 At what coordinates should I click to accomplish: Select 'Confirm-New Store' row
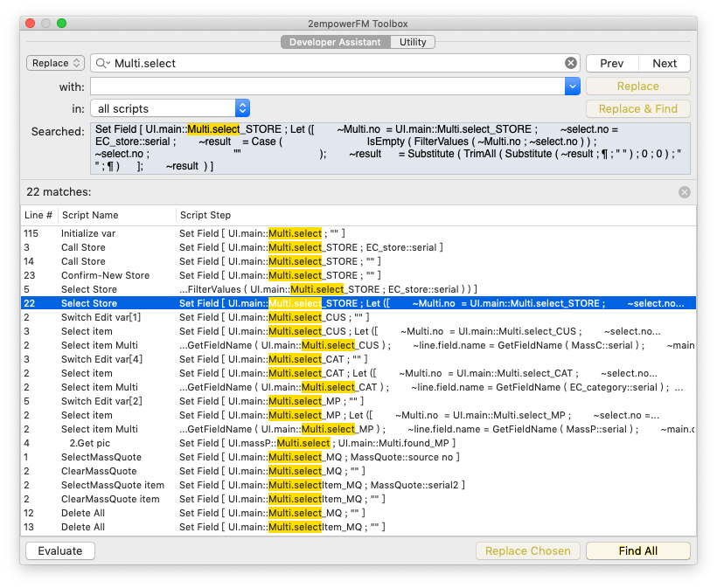pos(358,275)
